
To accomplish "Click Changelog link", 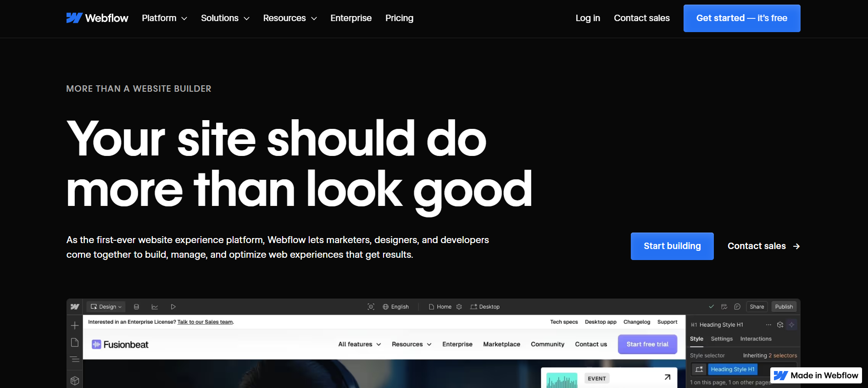I will 637,322.
